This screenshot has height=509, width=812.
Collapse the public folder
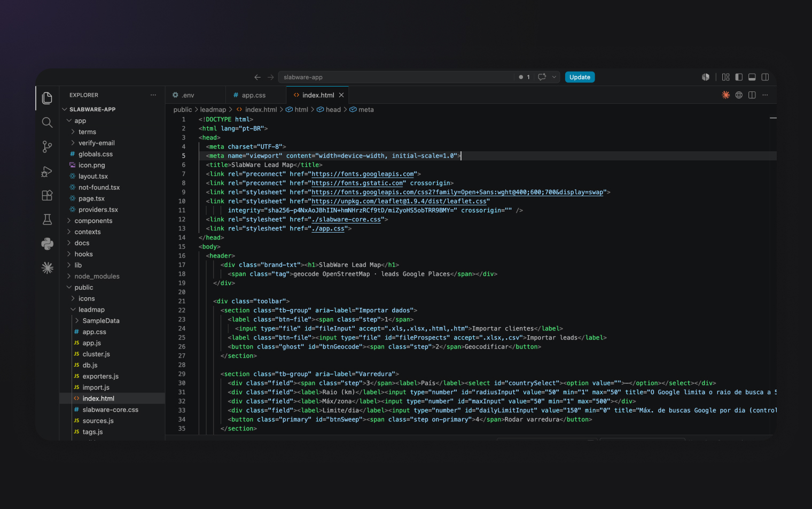84,288
